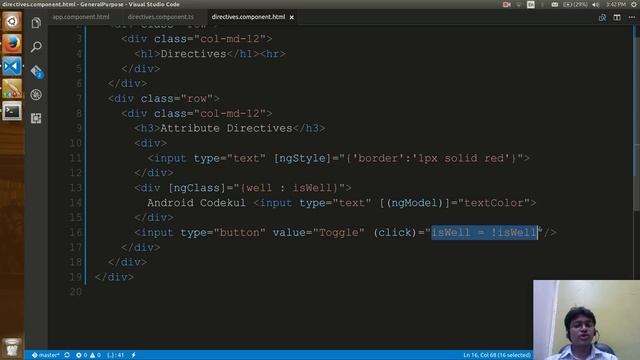Screen dimensions: 640x360
Task: Open the Terminal from the launcher
Action: [12, 111]
